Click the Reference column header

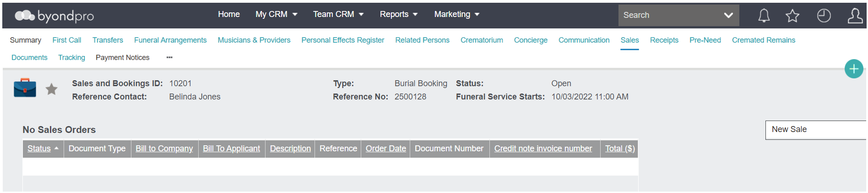(x=338, y=149)
